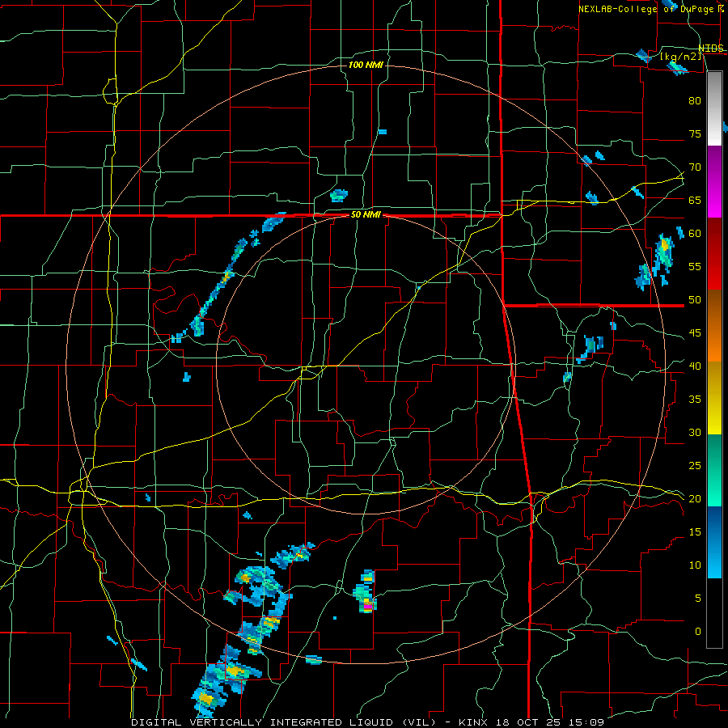Click the 25 value on the scale

coord(695,466)
